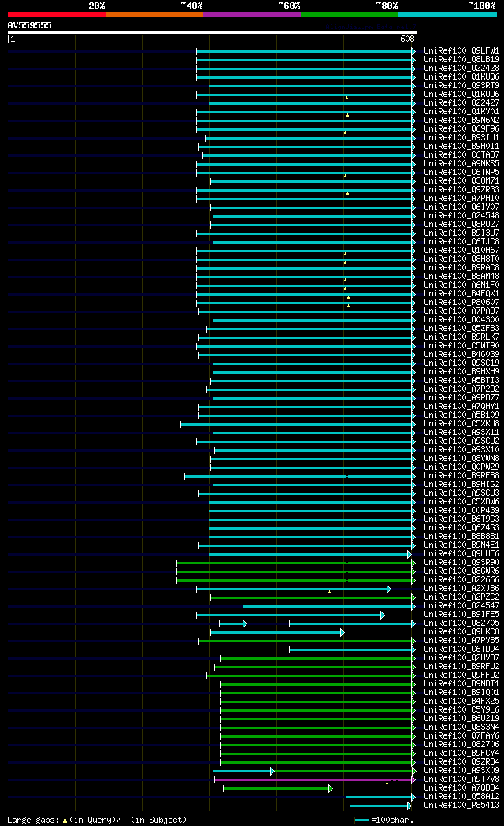This screenshot has width=504, height=826.
Task: Click the 608 query end position label
Action: point(407,39)
